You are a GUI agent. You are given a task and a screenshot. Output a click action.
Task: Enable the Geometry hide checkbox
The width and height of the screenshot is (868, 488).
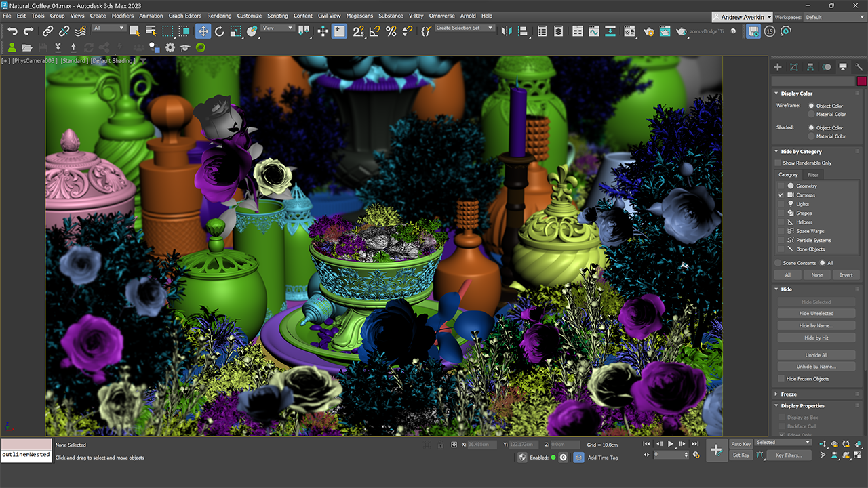[781, 186]
